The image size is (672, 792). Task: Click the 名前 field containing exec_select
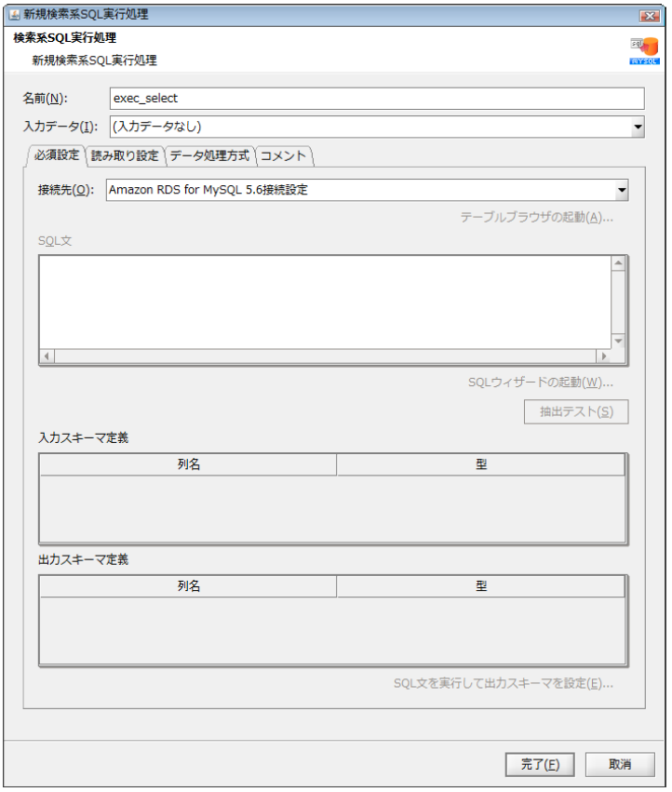pos(377,99)
